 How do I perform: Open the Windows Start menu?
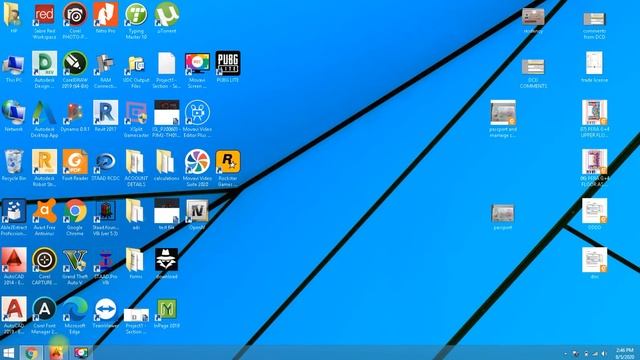9,353
